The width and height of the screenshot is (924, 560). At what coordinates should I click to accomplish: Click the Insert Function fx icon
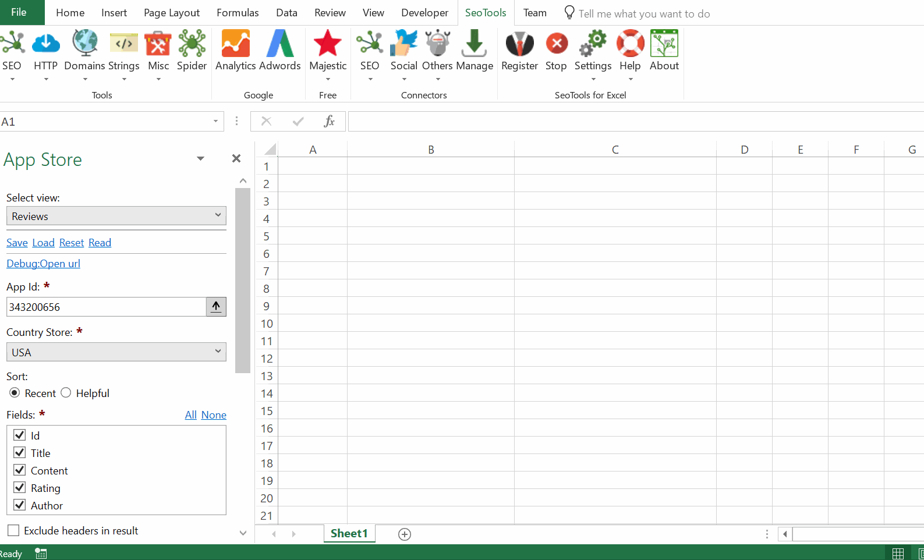pos(330,121)
